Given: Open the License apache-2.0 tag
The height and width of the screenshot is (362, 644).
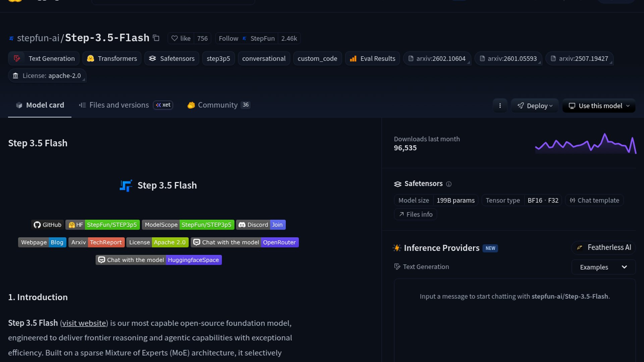Looking at the screenshot, I should [x=47, y=76].
